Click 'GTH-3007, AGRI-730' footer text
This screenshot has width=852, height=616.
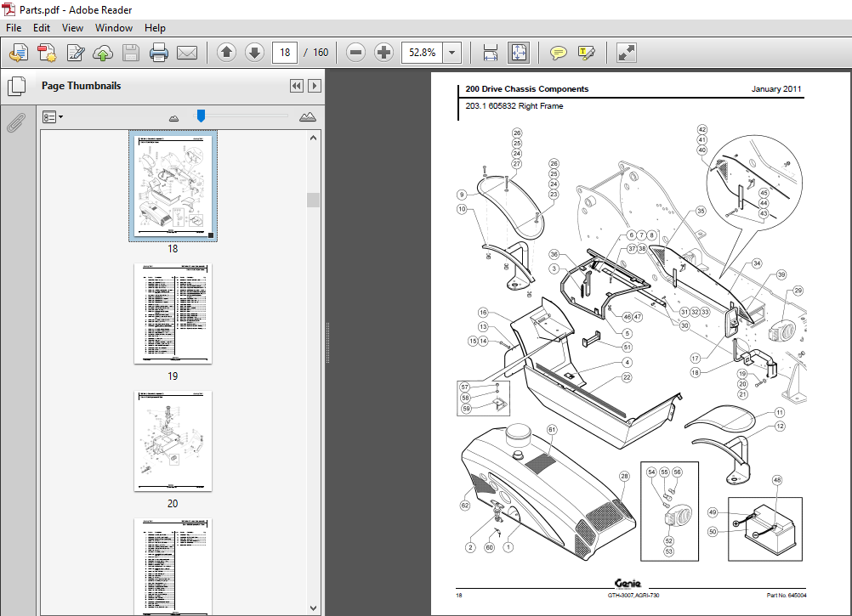click(x=633, y=596)
